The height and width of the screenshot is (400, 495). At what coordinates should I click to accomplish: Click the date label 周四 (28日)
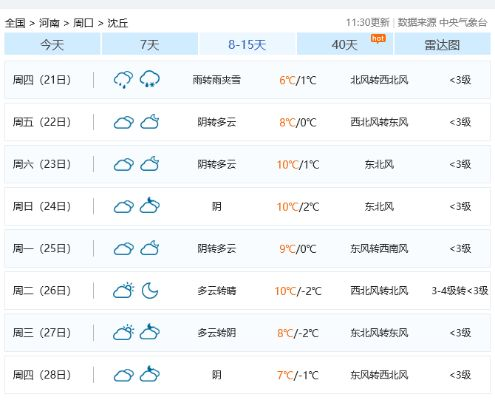point(42,375)
